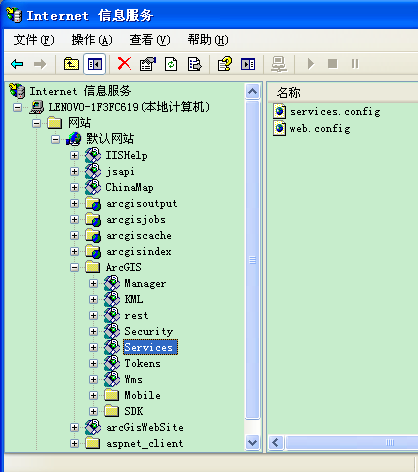
Task: Open the 查看(V) menu
Action: [150, 40]
